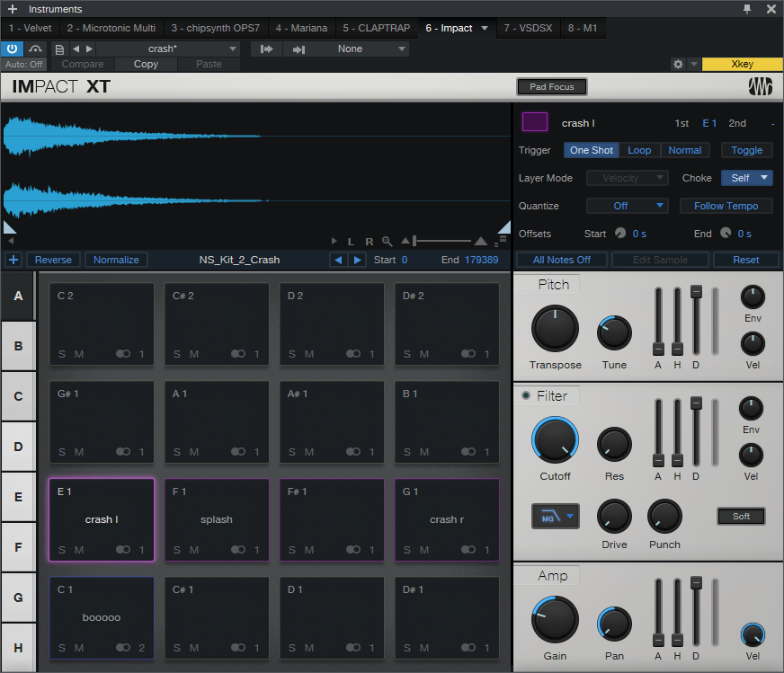Click the waveform zoom magnifier icon

coord(387,242)
